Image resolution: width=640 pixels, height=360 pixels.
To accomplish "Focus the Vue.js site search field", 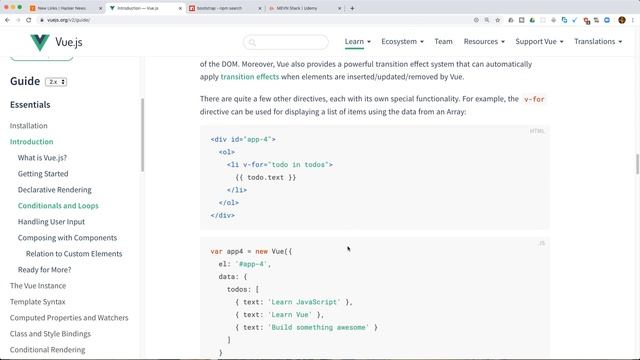I will pos(286,42).
